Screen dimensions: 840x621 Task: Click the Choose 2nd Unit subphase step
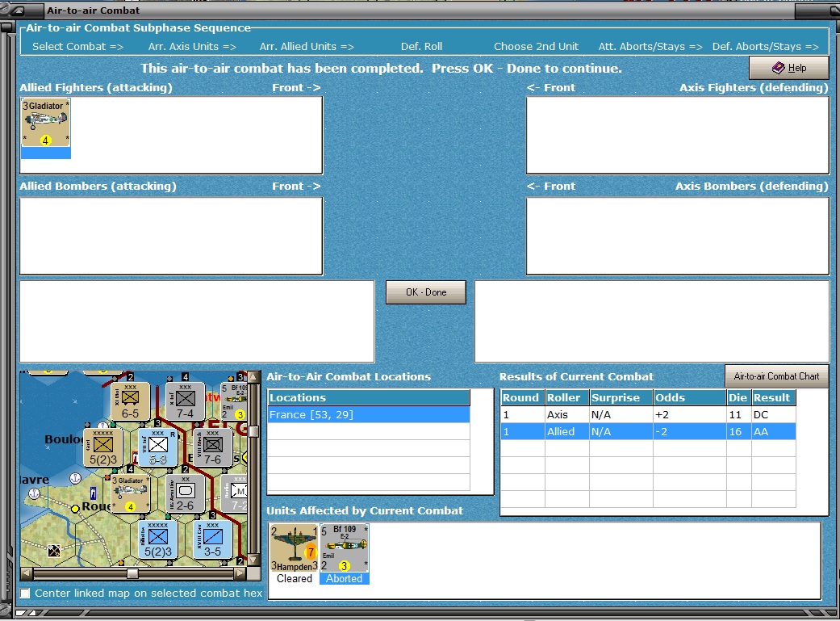tap(537, 47)
